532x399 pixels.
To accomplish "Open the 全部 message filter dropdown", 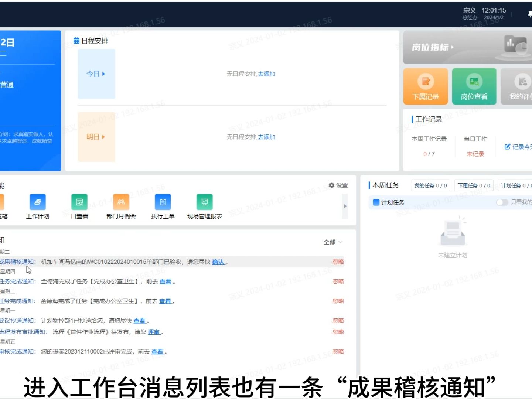I will 331,242.
